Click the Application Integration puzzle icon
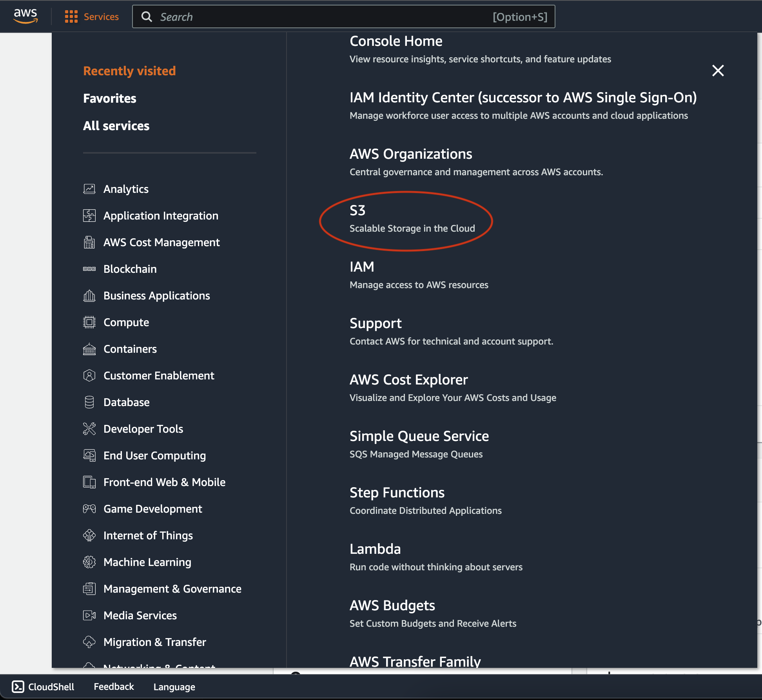The width and height of the screenshot is (762, 700). (89, 216)
